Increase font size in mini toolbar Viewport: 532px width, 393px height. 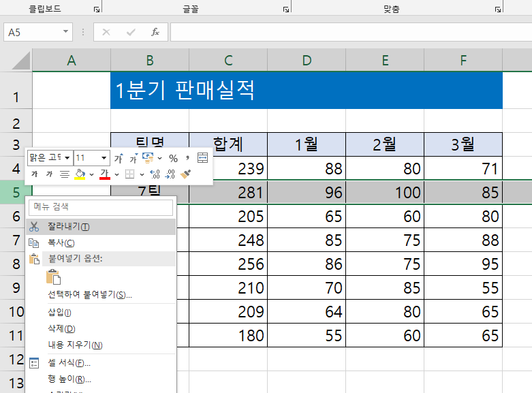click(119, 158)
